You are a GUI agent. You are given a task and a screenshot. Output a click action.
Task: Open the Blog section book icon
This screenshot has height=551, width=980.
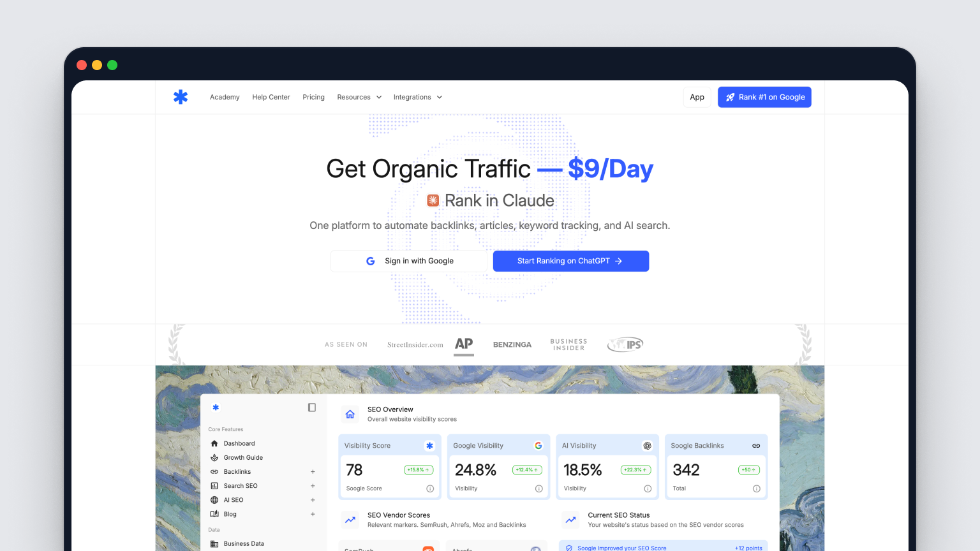click(x=215, y=514)
